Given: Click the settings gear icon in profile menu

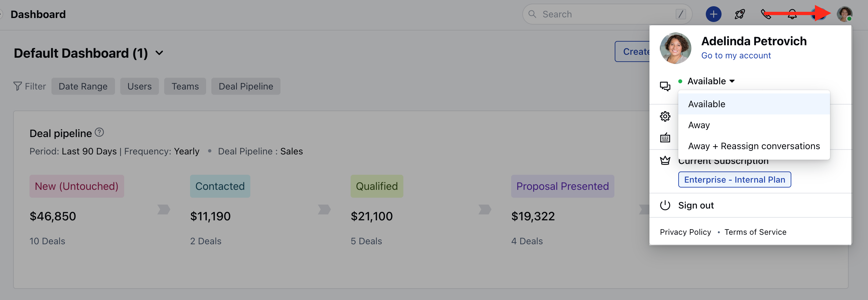Looking at the screenshot, I should pos(665,116).
